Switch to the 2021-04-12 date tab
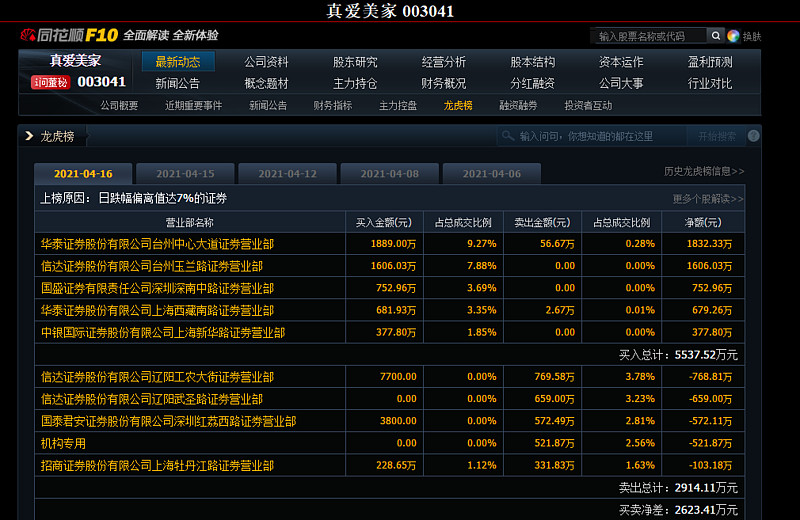 pyautogui.click(x=287, y=174)
